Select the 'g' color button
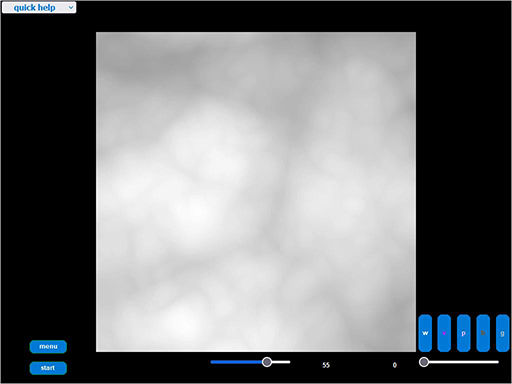Screen dimensions: 512x384 click(502, 333)
